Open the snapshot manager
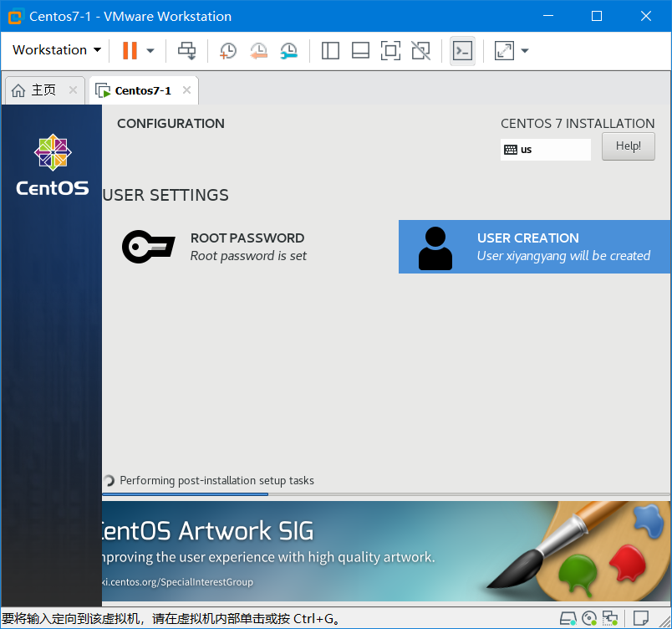Screen dimensions: 672x629 tap(289, 50)
